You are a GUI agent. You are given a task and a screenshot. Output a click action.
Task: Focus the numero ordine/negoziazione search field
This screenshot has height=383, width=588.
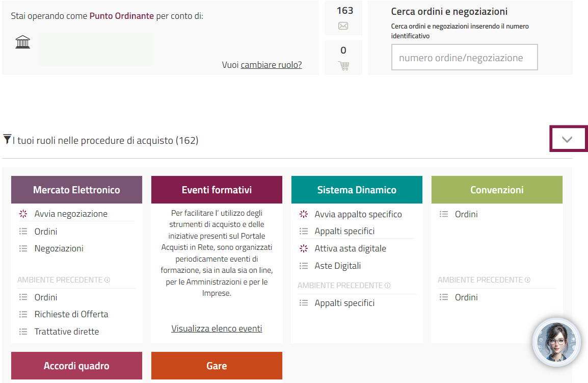(x=464, y=58)
